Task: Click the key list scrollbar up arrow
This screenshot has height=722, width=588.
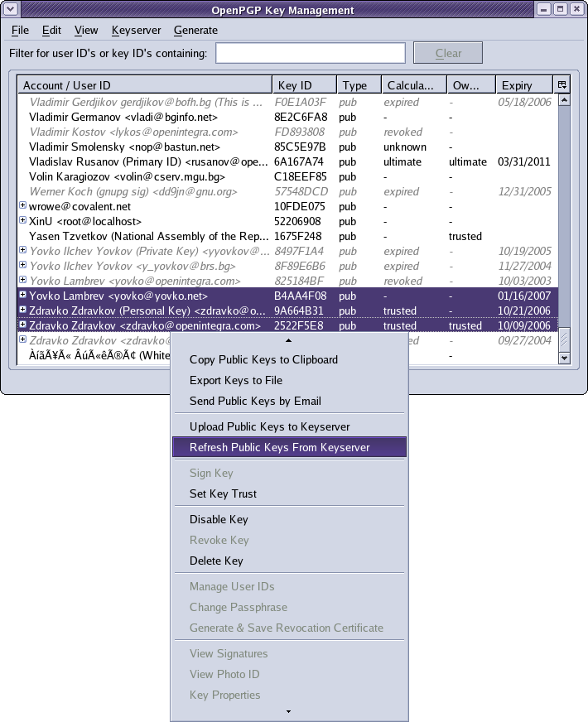Action: [x=564, y=100]
